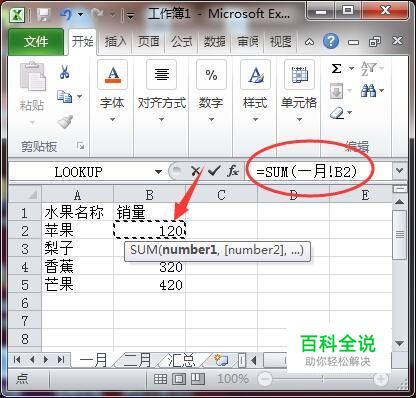Click the Clear eraser icon
The image size is (416, 398).
point(337,113)
